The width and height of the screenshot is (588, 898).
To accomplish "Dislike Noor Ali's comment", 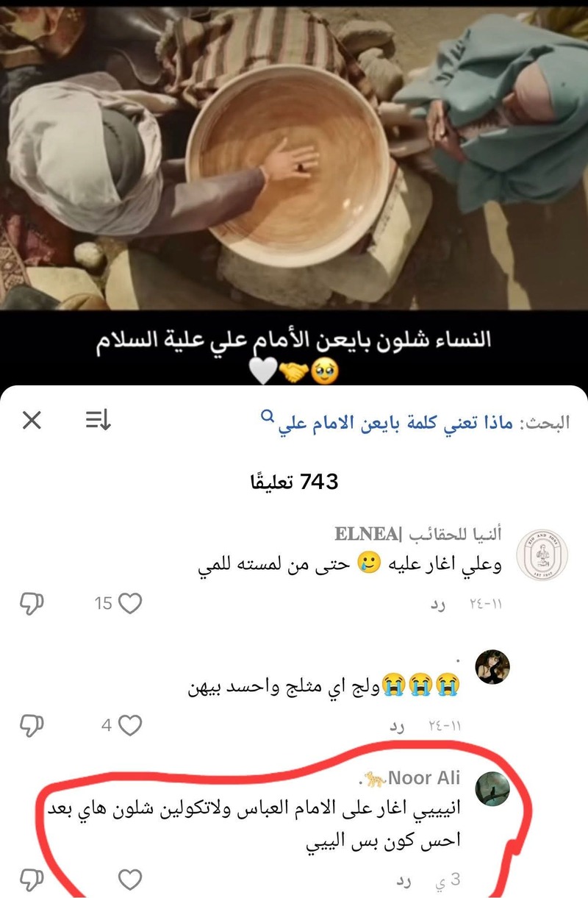I will click(32, 879).
